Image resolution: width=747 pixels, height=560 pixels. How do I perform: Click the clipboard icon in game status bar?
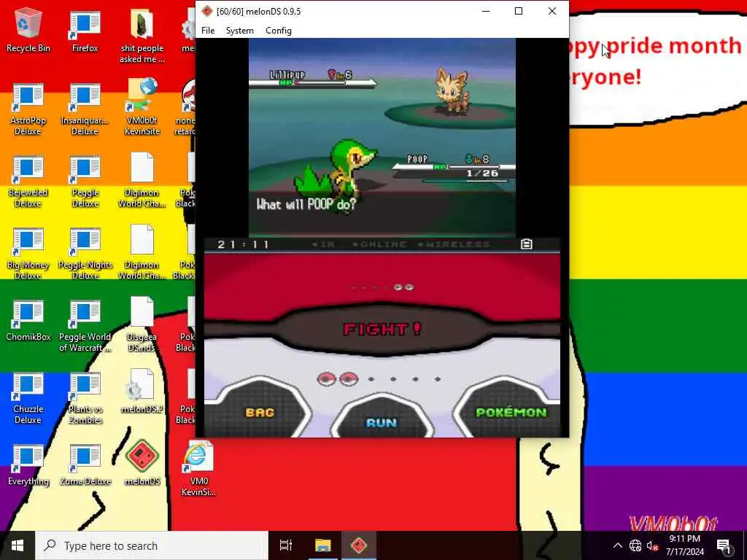tap(527, 244)
